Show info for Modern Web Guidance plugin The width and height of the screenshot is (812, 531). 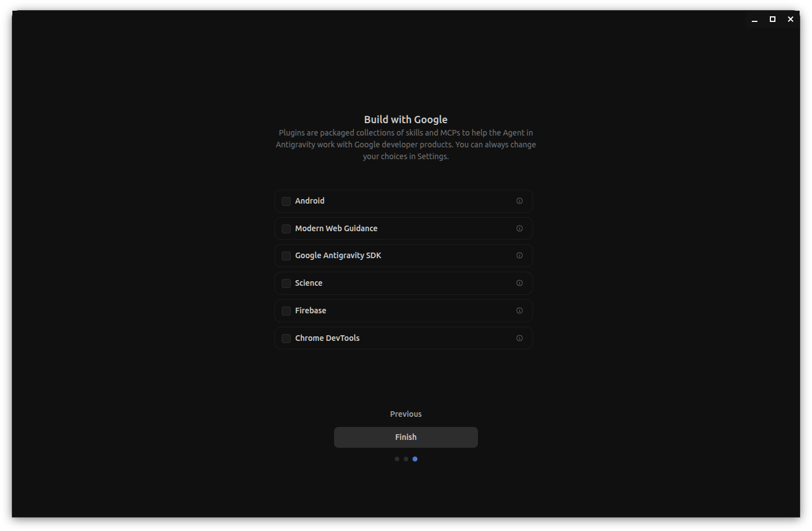click(x=520, y=228)
